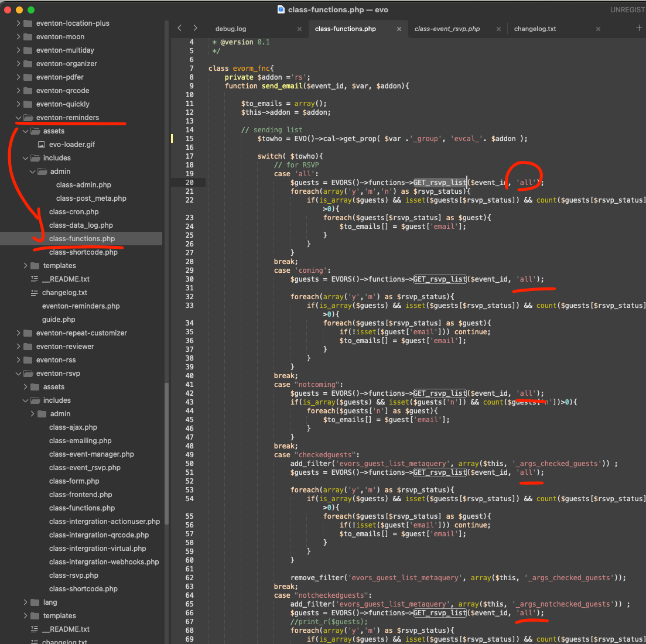The height and width of the screenshot is (644, 646).
Task: Click GET_rsvp_list on line 30
Action: point(440,279)
